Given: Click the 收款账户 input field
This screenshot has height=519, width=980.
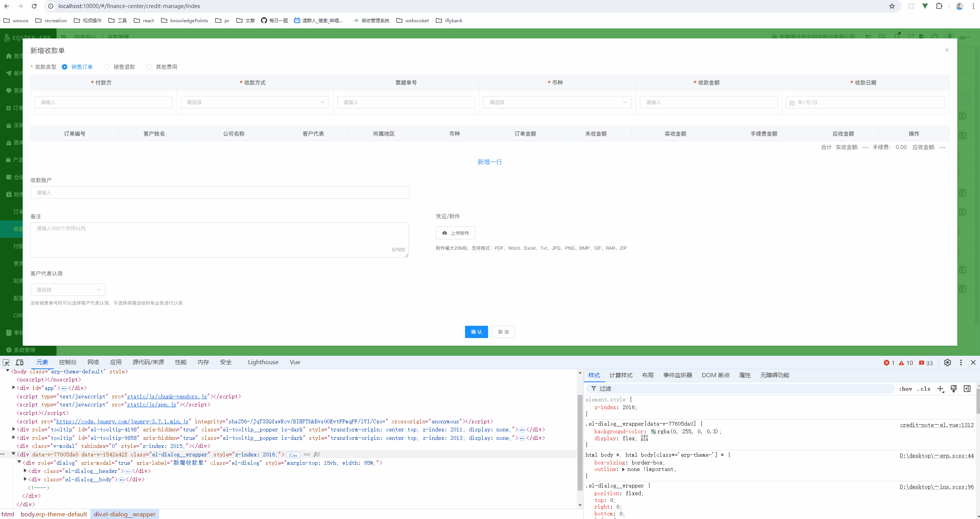Looking at the screenshot, I should (220, 192).
